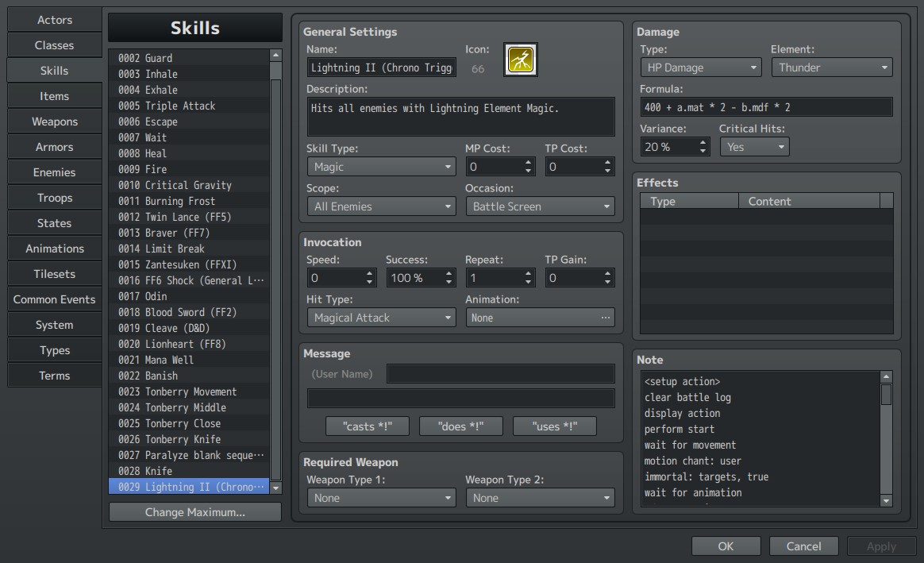Switch to the Animations tab
The image size is (924, 563).
(x=54, y=249)
